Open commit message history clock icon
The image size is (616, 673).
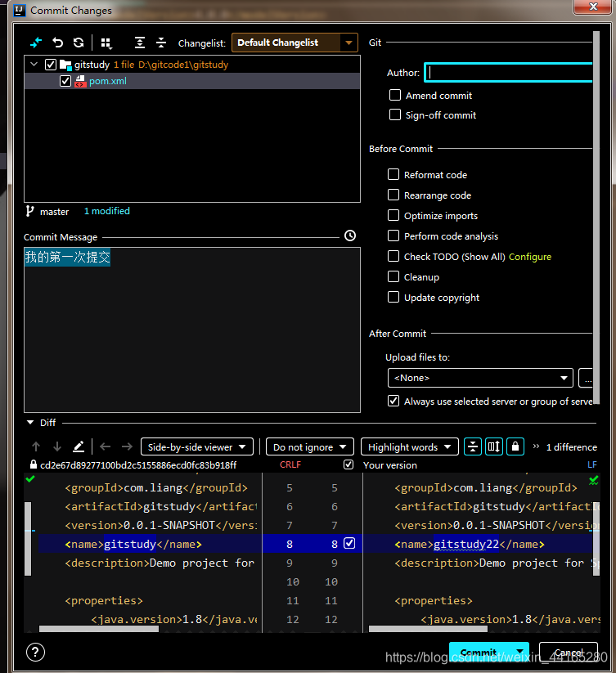(x=350, y=236)
